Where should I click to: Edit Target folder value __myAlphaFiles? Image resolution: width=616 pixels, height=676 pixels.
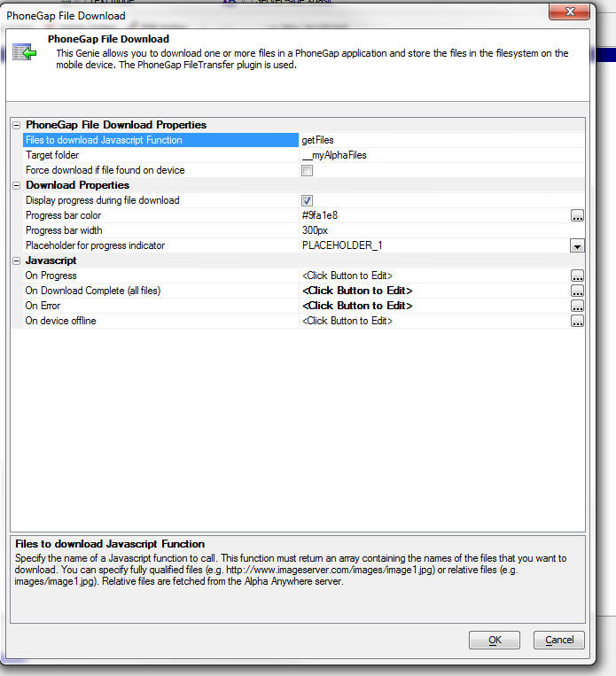(334, 155)
